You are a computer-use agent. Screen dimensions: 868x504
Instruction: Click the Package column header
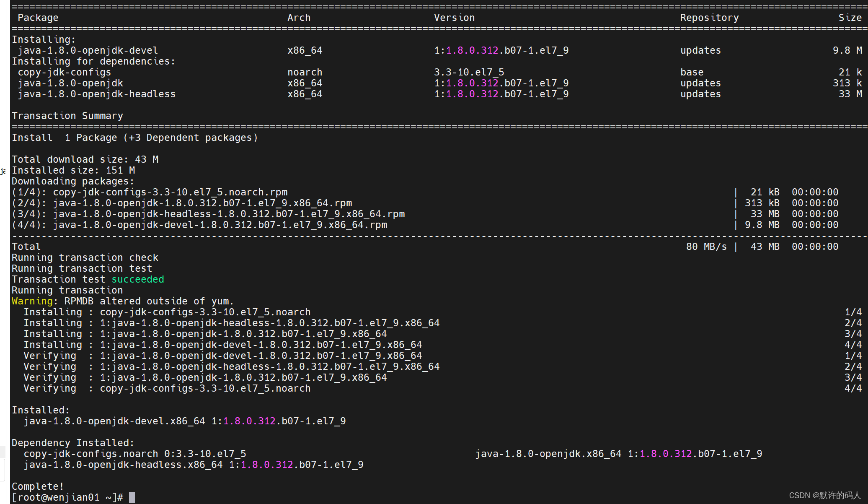click(38, 18)
